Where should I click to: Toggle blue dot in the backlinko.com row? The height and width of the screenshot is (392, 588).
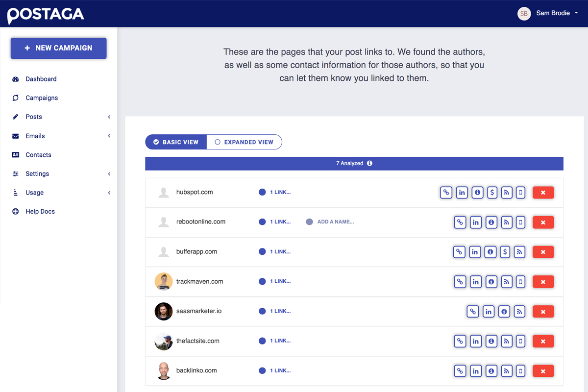point(262,370)
